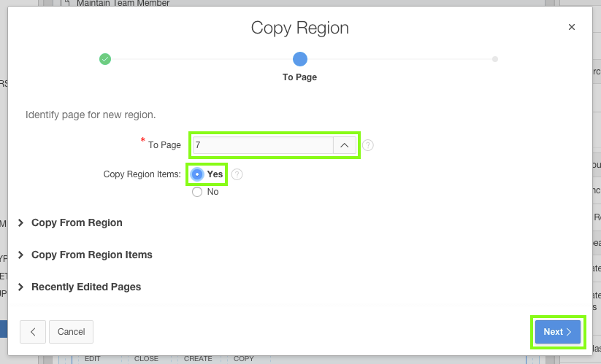The height and width of the screenshot is (364, 601).
Task: Click the CLOSE column header behind dialog
Action: click(x=147, y=359)
